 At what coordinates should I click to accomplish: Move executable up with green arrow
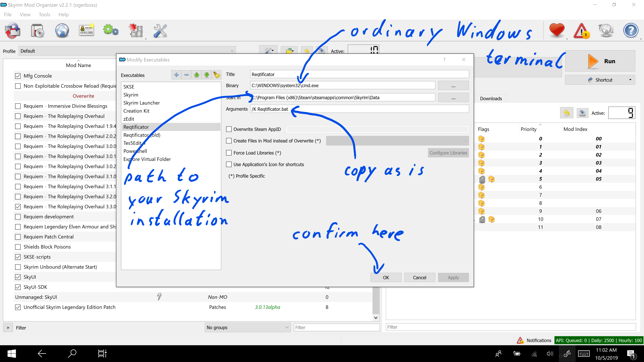[x=197, y=75]
